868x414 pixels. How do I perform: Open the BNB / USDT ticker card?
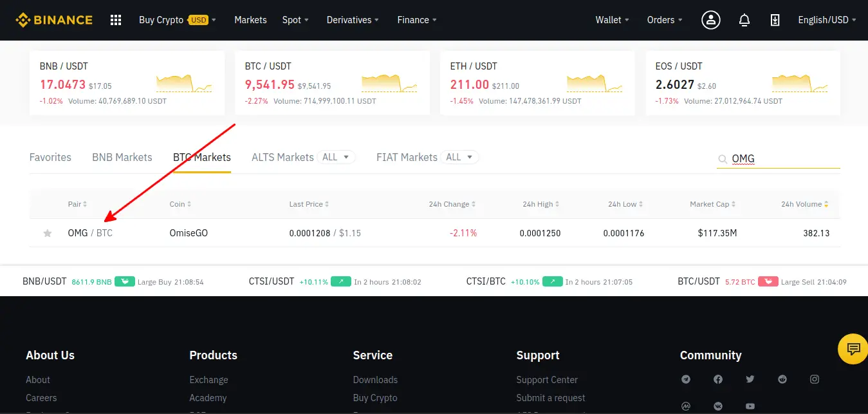127,83
